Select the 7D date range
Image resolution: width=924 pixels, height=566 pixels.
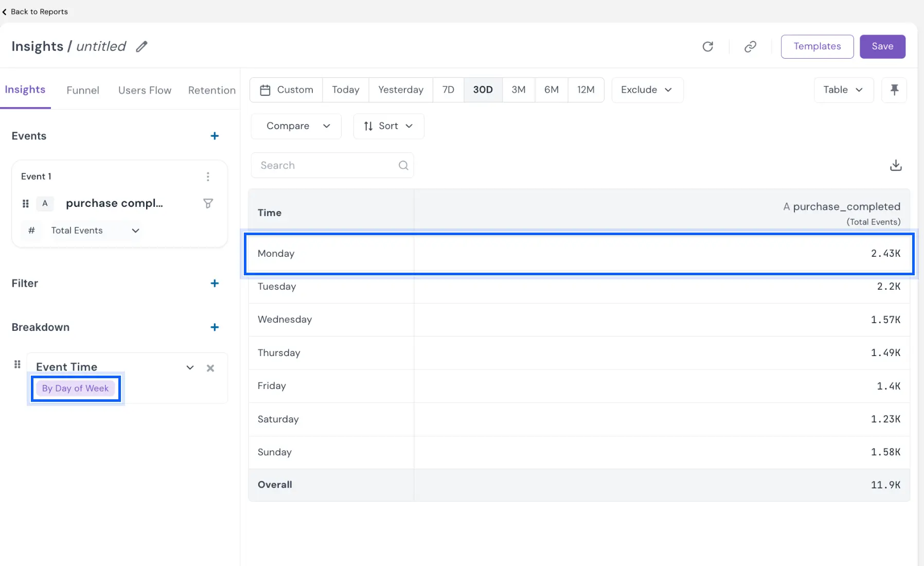click(449, 90)
